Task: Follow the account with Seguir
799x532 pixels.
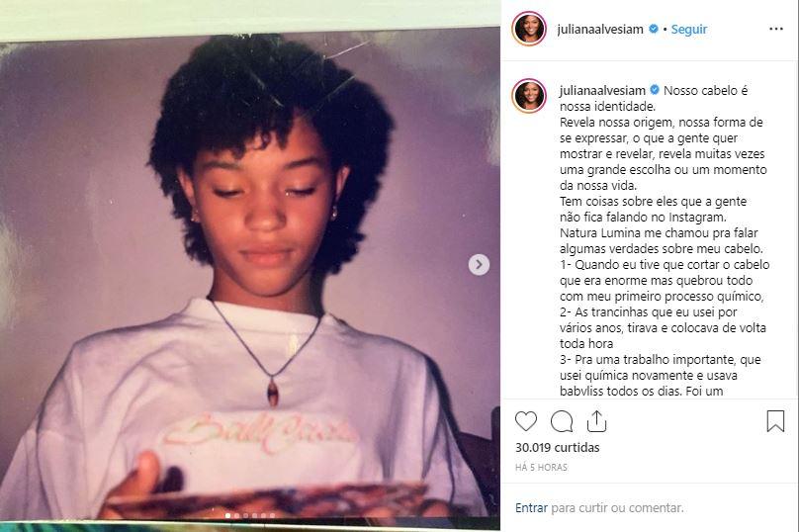Action: click(x=689, y=30)
